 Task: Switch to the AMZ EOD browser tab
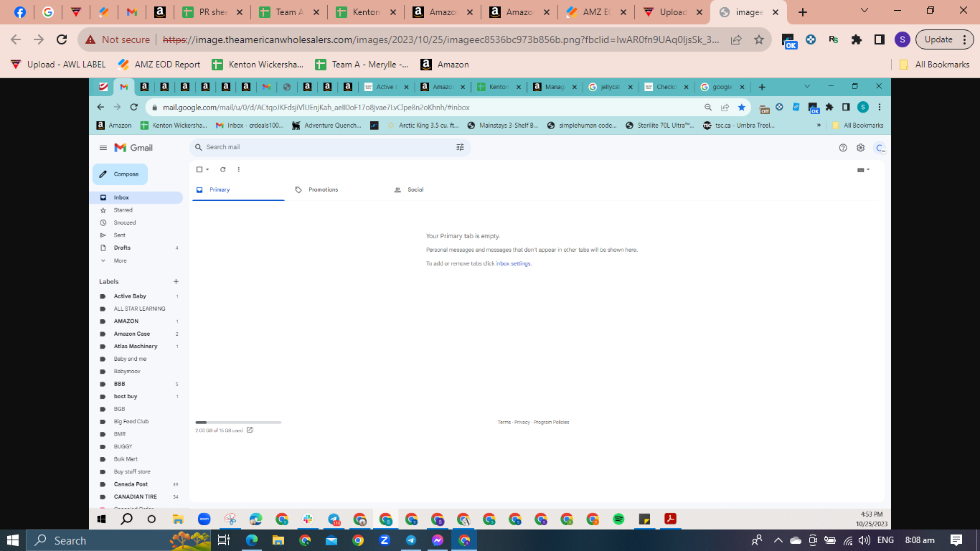596,12
